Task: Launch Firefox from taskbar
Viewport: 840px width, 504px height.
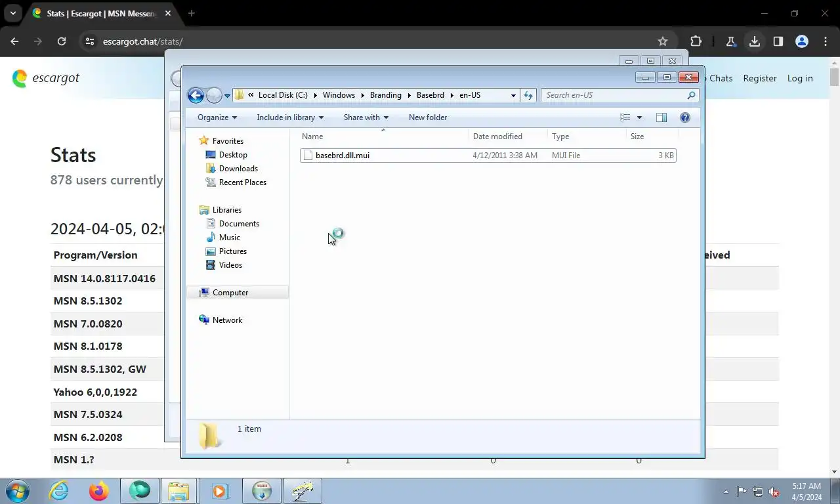Action: [98, 491]
